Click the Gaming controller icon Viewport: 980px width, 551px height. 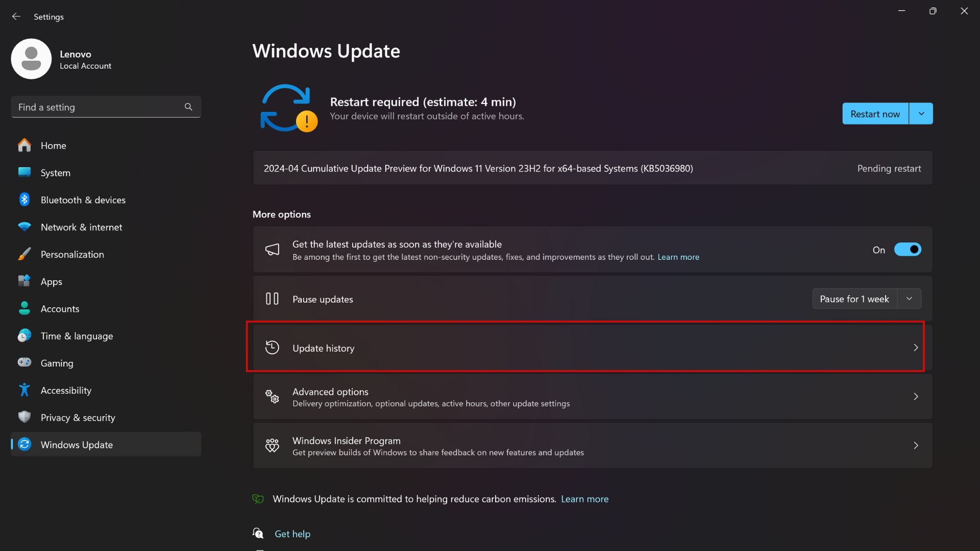coord(24,362)
